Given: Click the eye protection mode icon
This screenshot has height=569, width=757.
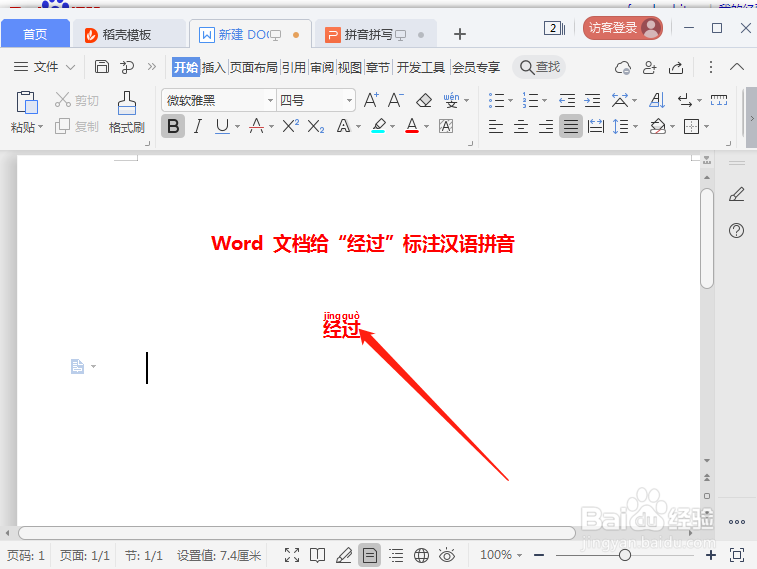Looking at the screenshot, I should pos(447,555).
